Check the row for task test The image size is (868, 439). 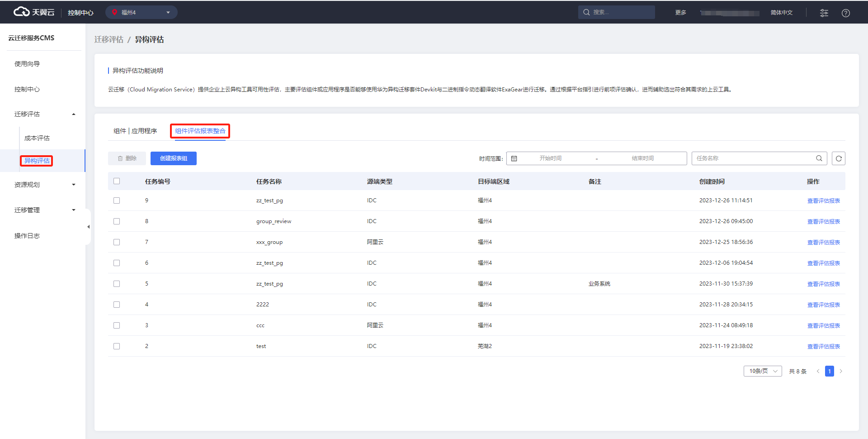(x=117, y=346)
